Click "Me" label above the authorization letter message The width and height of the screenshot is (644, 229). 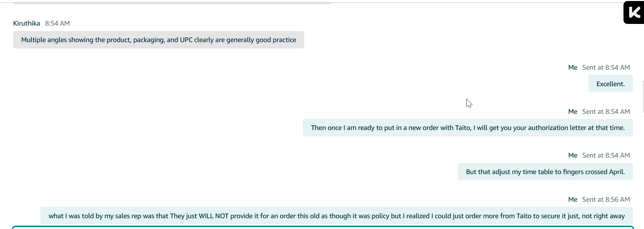[573, 111]
